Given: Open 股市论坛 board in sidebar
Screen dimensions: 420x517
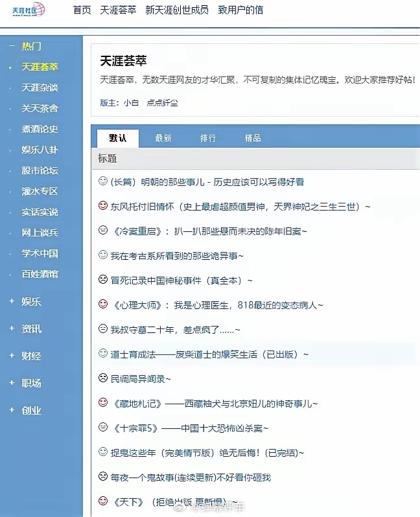Looking at the screenshot, I should (x=40, y=171).
